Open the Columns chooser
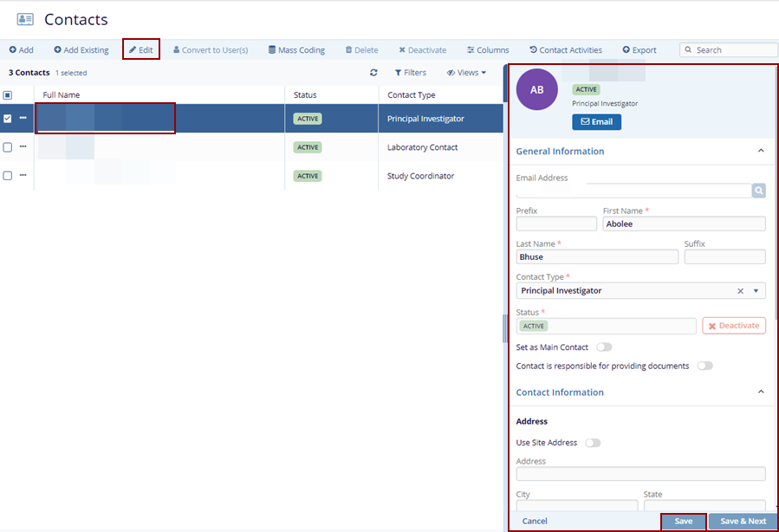This screenshot has width=779, height=532. [488, 50]
